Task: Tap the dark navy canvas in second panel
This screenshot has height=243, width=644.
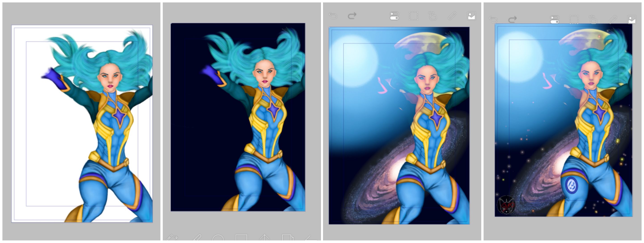Action: coord(238,117)
